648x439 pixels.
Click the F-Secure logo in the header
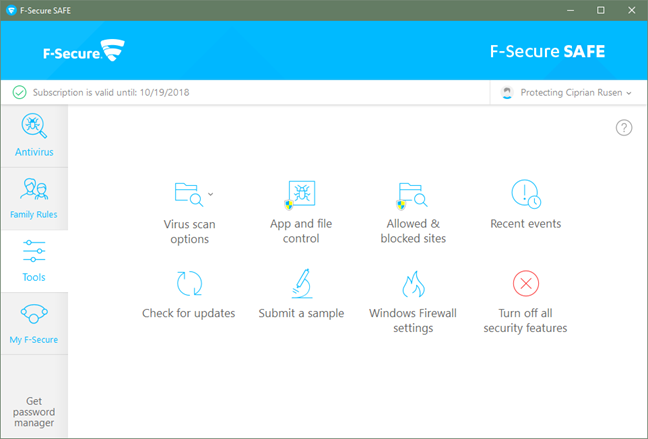84,51
